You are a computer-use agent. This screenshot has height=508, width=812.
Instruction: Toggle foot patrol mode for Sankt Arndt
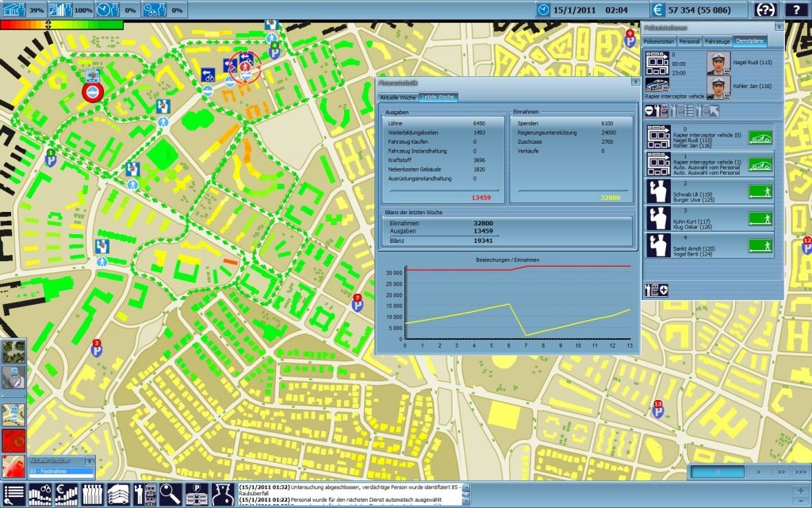click(x=760, y=247)
